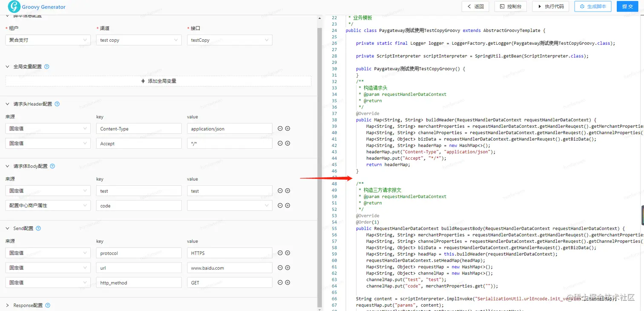The height and width of the screenshot is (311, 644).
Task: Remove the http_method Send row
Action: coord(280,282)
